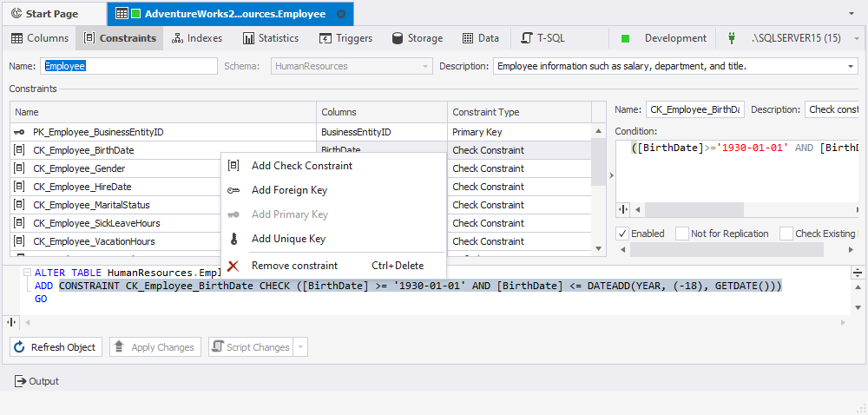Click the constraints list vertical scrollbar thumb
This screenshot has height=415, width=868.
point(599,162)
